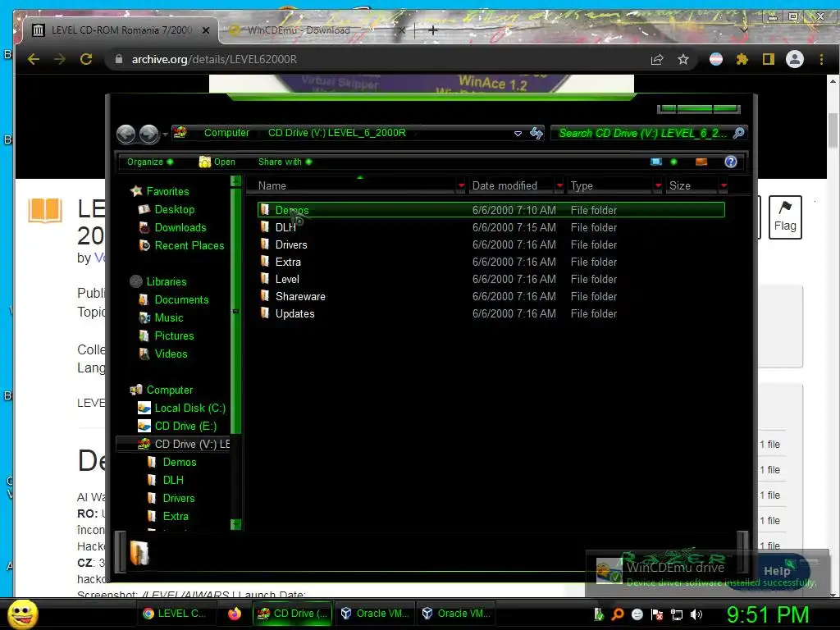Bookmark page with the star icon
840x630 pixels.
pyautogui.click(x=683, y=59)
